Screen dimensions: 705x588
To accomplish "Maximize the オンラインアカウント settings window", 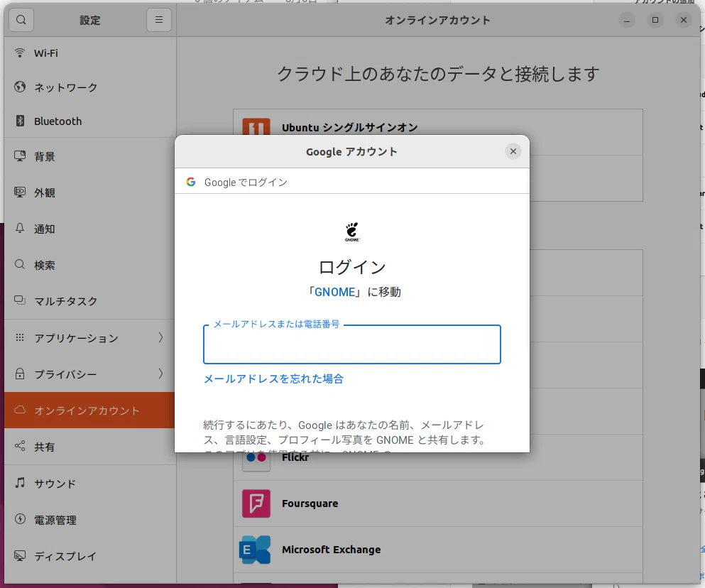I will coord(655,21).
